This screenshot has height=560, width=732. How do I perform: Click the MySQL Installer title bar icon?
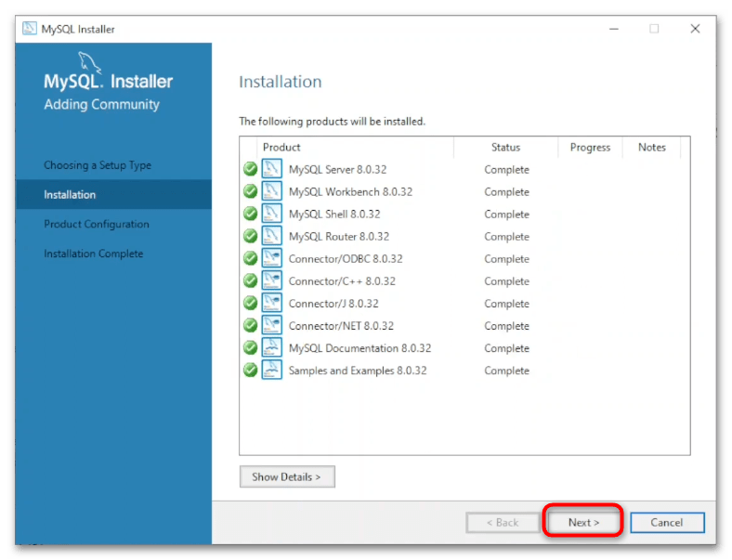30,29
